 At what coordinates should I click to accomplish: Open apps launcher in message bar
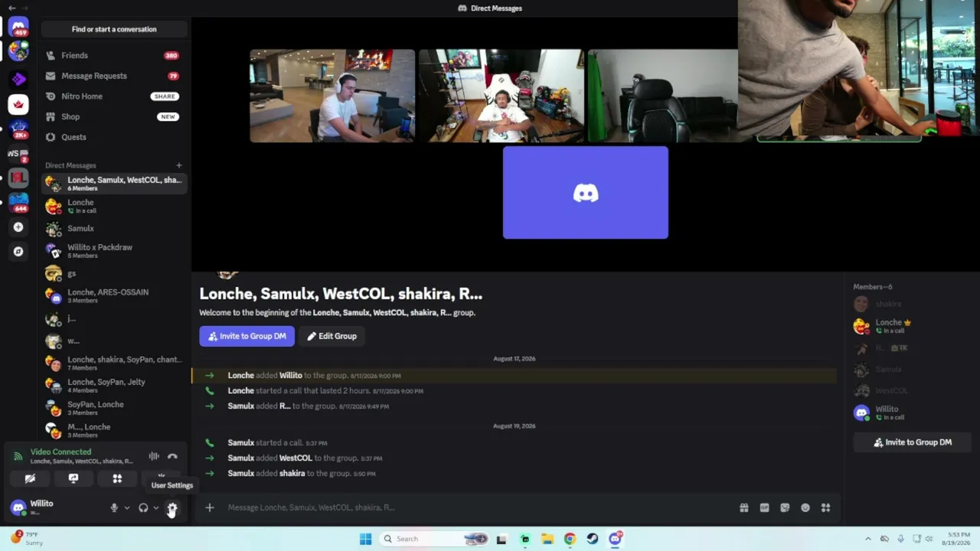coord(825,507)
